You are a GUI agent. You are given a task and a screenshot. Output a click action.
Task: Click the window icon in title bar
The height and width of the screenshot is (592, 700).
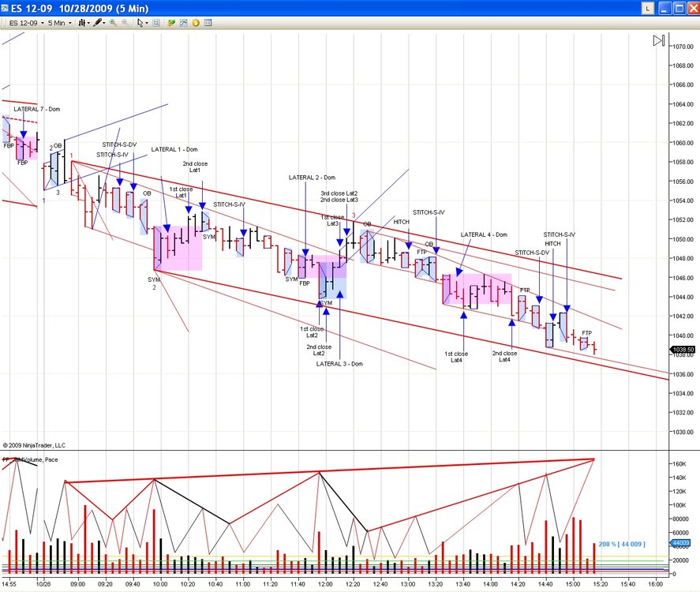click(5, 8)
